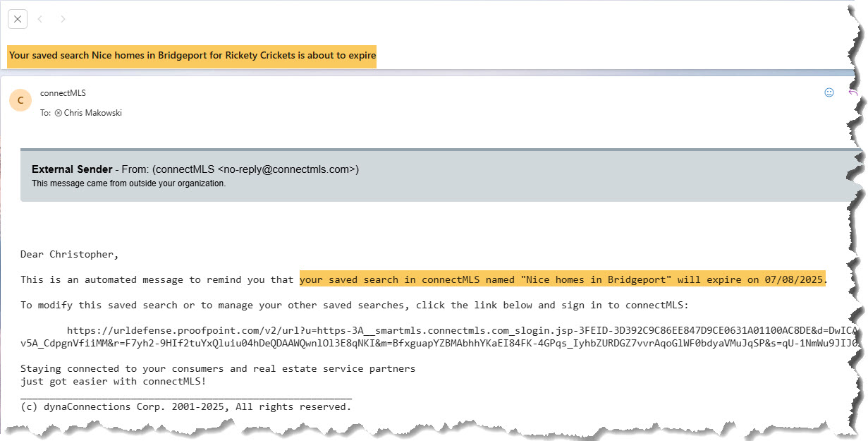
Task: Click the reply arrow icon
Action: pyautogui.click(x=853, y=92)
